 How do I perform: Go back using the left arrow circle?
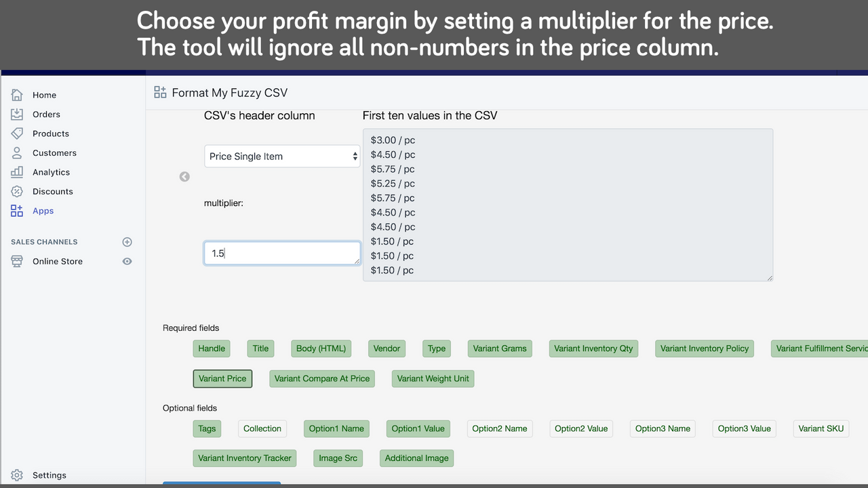[184, 177]
